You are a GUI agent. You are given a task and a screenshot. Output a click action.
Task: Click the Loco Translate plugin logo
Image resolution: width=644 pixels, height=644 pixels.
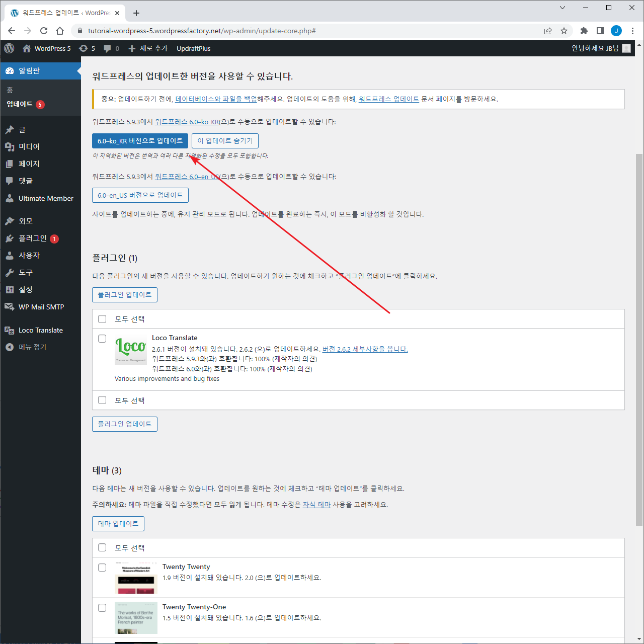coord(131,349)
